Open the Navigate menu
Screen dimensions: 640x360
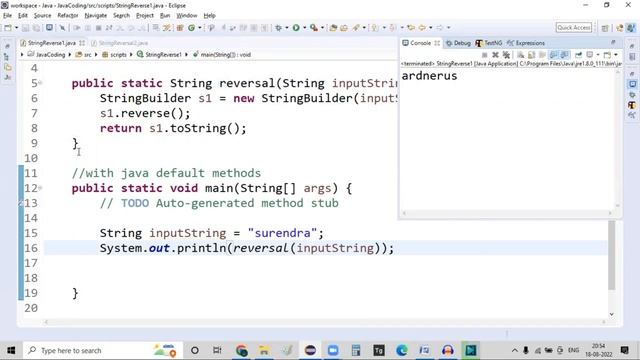pyautogui.click(x=96, y=16)
